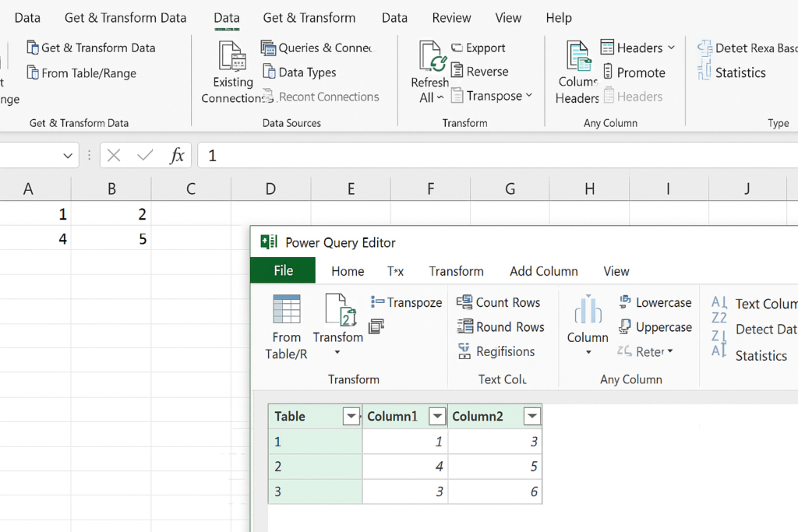
Task: Open the View tab in Excel ribbon
Action: point(508,18)
